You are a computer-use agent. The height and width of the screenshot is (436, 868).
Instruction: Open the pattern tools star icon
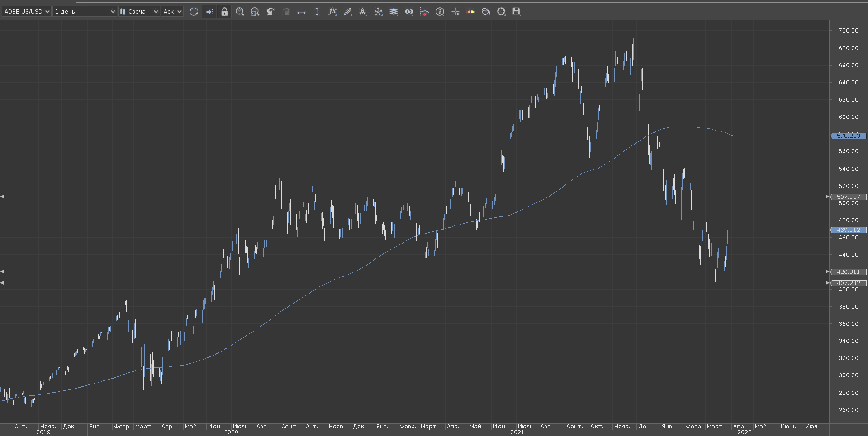(x=378, y=12)
